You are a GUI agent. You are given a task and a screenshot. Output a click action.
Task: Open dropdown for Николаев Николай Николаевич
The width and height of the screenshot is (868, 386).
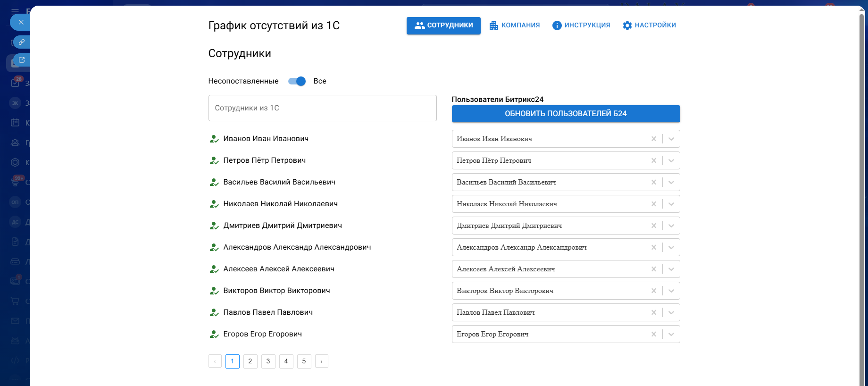(671, 204)
